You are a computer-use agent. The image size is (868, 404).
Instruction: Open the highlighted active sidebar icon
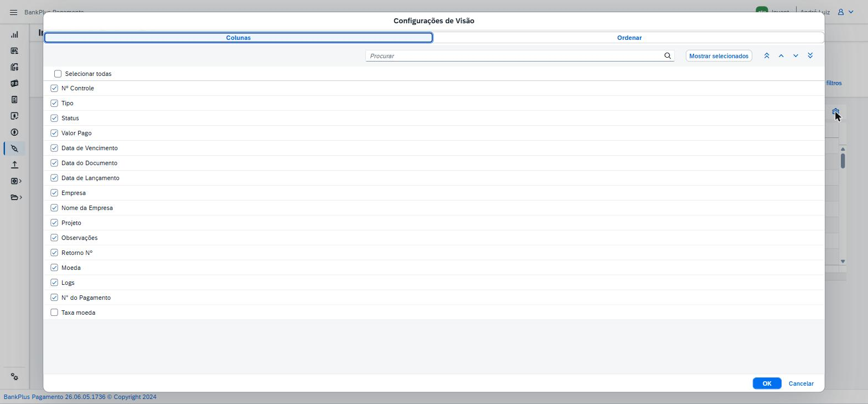tap(14, 149)
